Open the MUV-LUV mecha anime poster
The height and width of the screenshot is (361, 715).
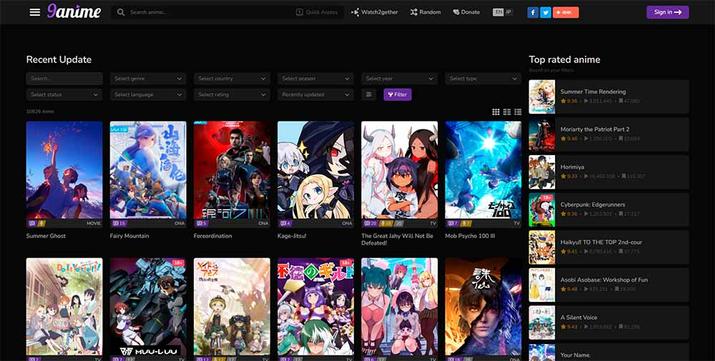pyautogui.click(x=148, y=307)
